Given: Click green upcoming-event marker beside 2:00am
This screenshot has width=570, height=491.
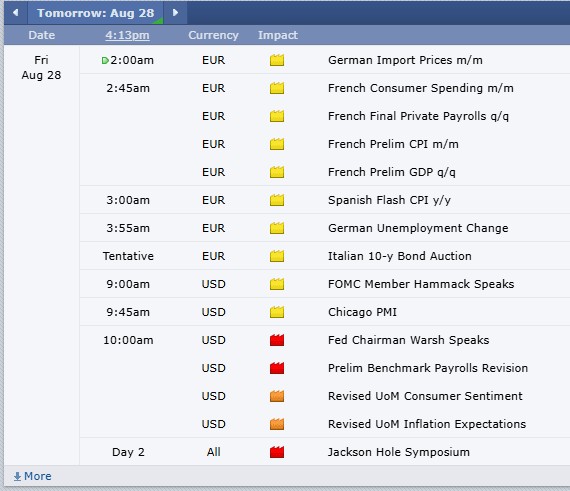Looking at the screenshot, I should 105,60.
